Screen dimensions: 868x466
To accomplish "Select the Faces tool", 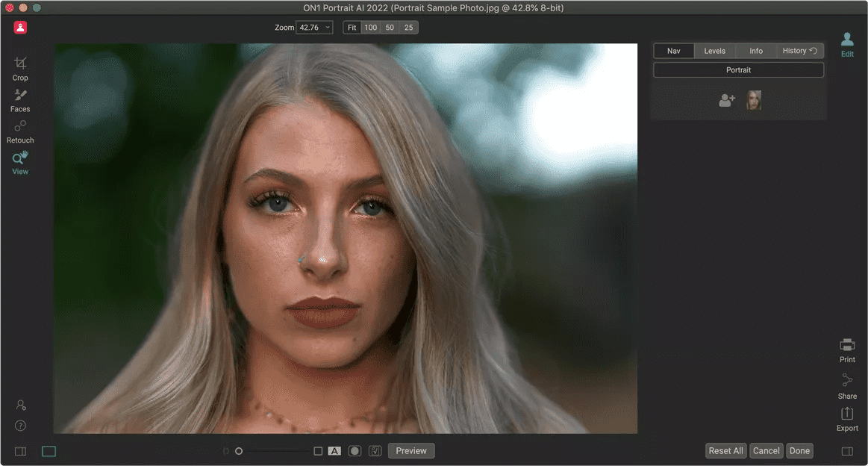I will coord(20,99).
